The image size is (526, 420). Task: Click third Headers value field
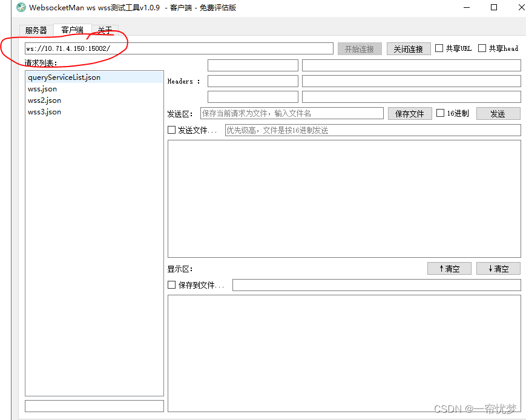[x=411, y=97]
